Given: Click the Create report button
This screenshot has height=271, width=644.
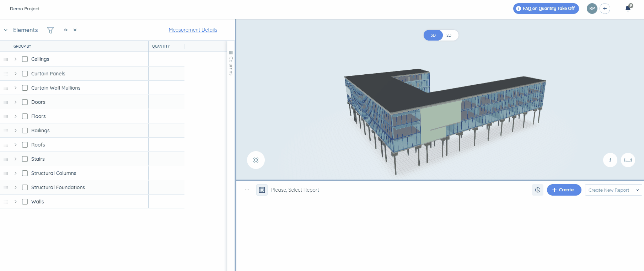Looking at the screenshot, I should (564, 190).
